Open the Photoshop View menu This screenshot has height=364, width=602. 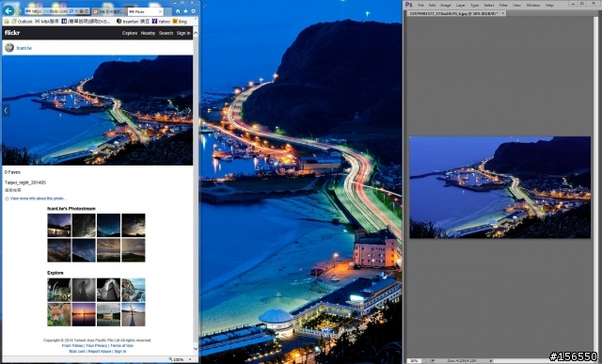click(516, 6)
